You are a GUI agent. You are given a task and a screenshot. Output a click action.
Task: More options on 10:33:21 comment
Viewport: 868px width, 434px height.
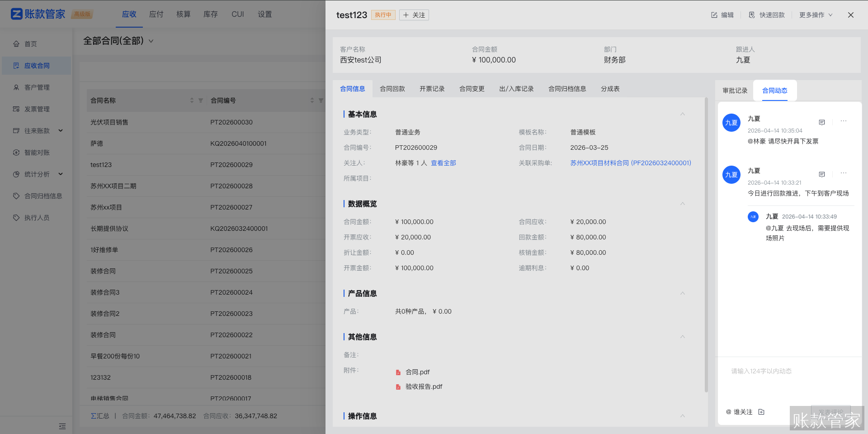point(844,173)
